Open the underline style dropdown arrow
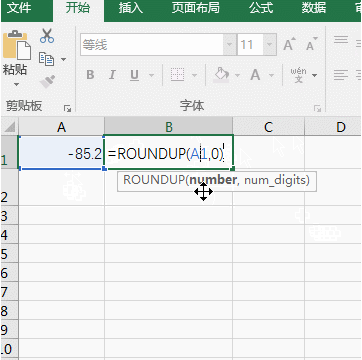The image size is (362, 360). [151, 76]
